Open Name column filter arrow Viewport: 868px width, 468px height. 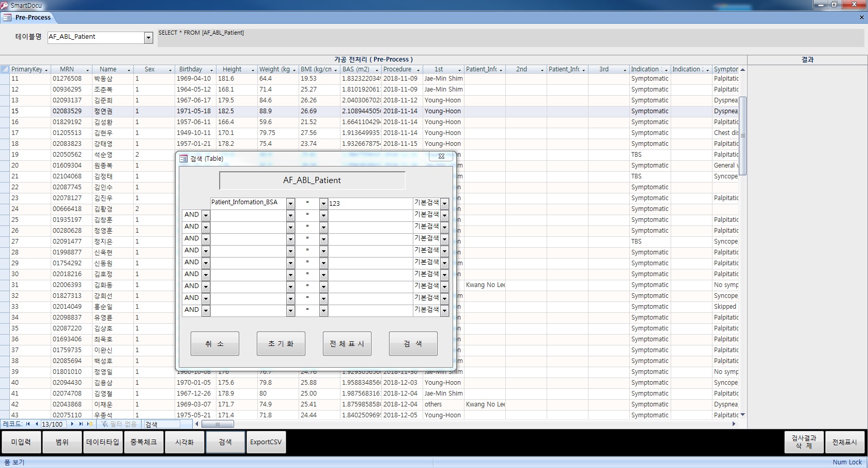tap(129, 70)
